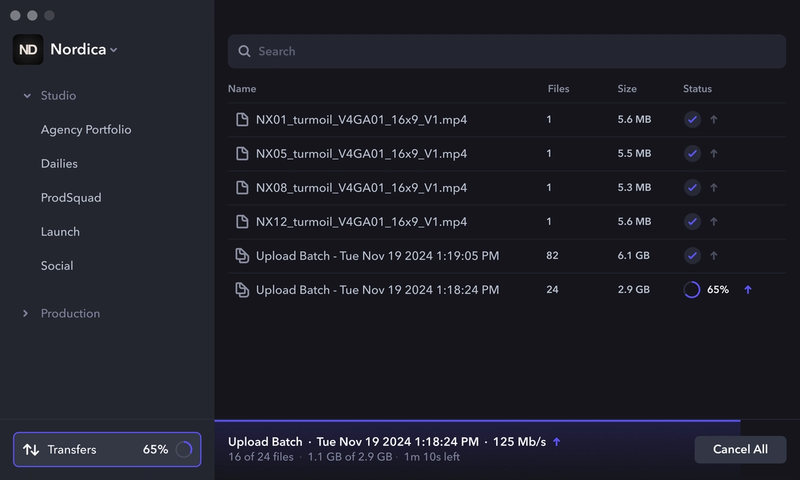Collapse the Studio section

click(27, 96)
